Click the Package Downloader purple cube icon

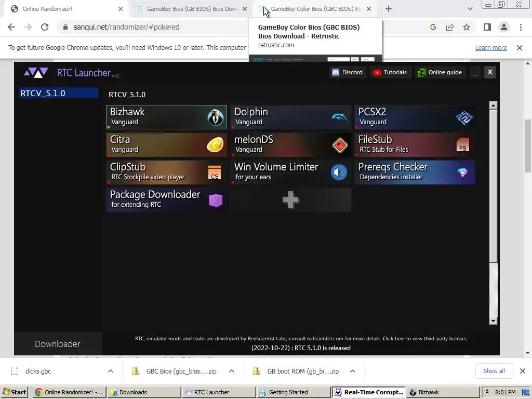216,200
